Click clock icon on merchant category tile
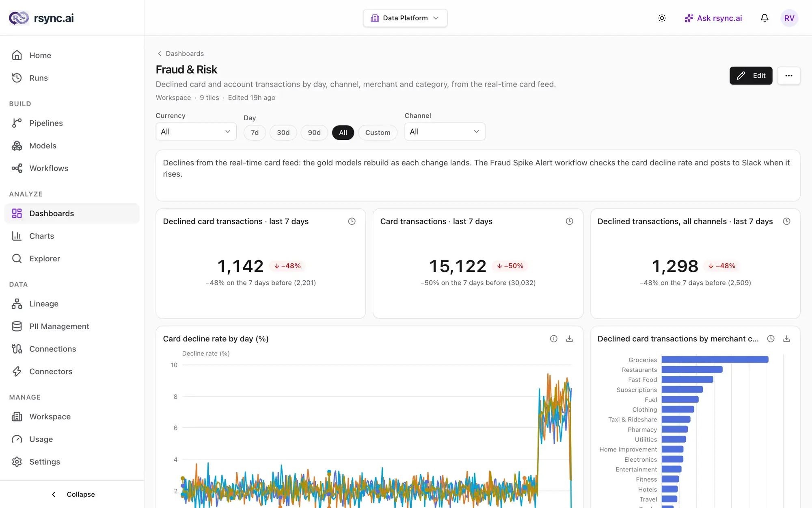This screenshot has width=812, height=508. point(771,339)
